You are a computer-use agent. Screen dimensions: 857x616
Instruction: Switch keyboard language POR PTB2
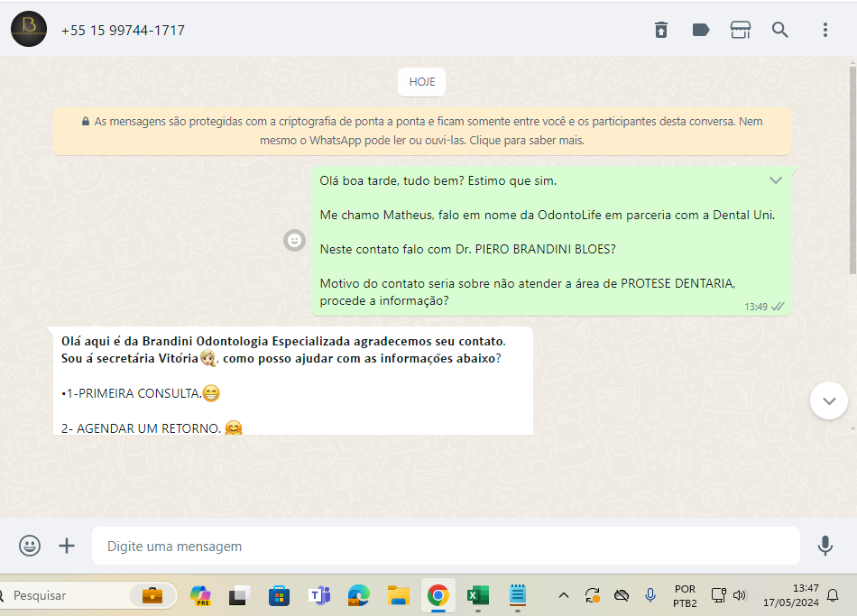[685, 596]
